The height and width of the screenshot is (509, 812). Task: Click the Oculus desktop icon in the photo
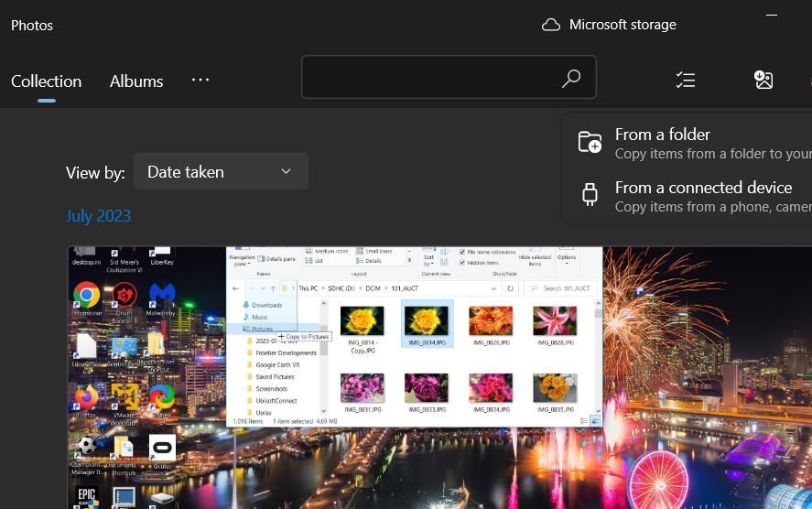click(x=162, y=448)
